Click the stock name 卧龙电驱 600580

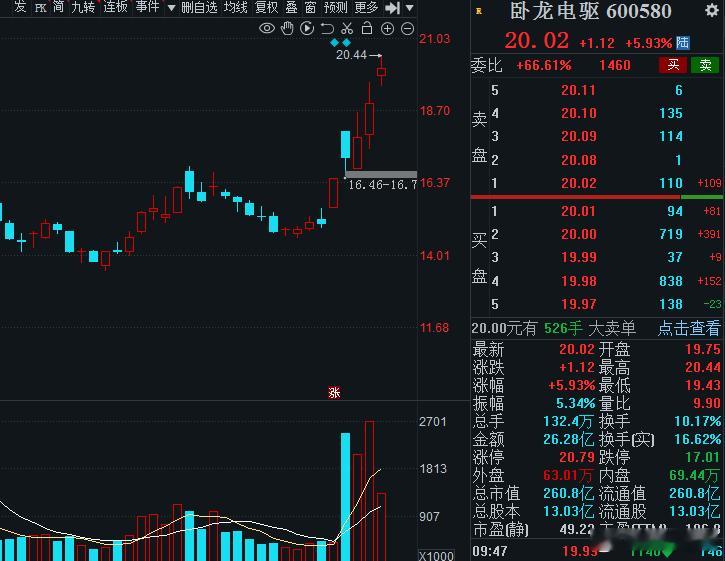(590, 11)
